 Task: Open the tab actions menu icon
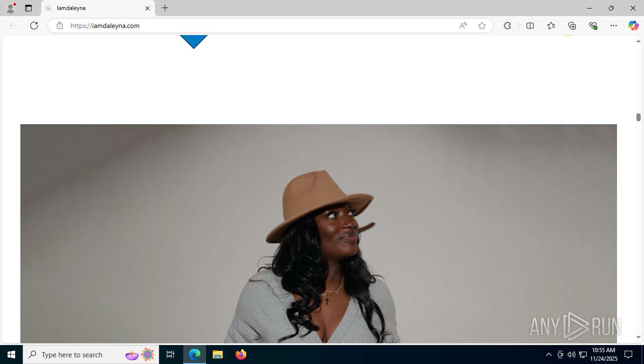[28, 8]
